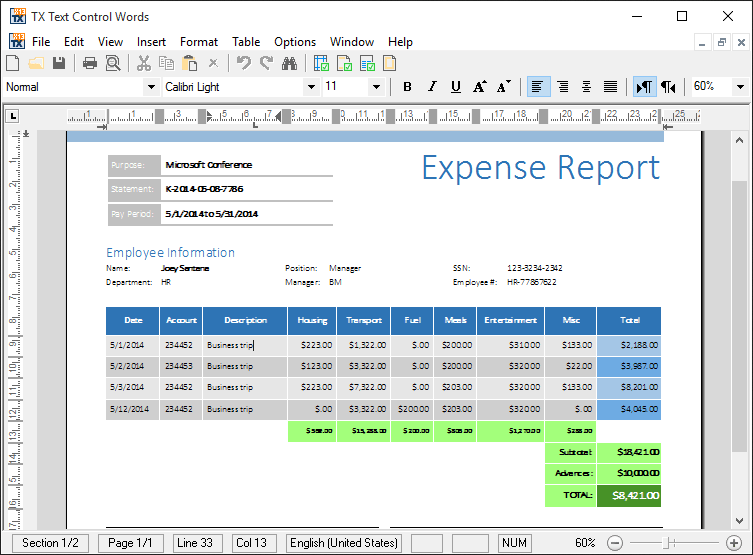The height and width of the screenshot is (555, 753).
Task: Toggle Italic formatting
Action: [x=432, y=87]
